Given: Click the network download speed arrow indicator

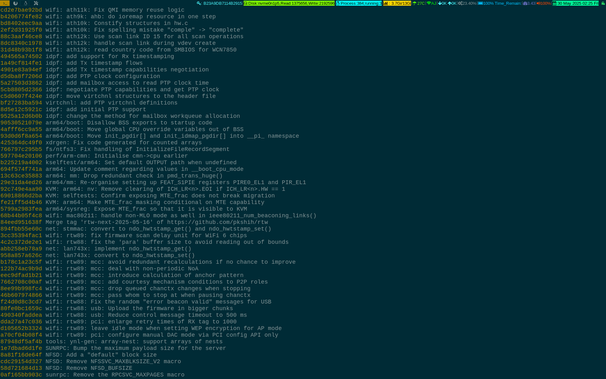Looking at the screenshot, I should coord(442,3).
